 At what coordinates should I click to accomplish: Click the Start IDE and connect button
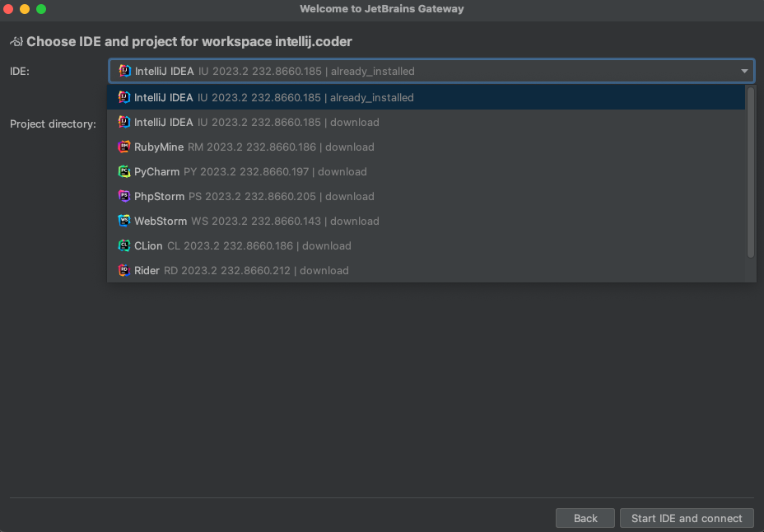click(x=687, y=518)
